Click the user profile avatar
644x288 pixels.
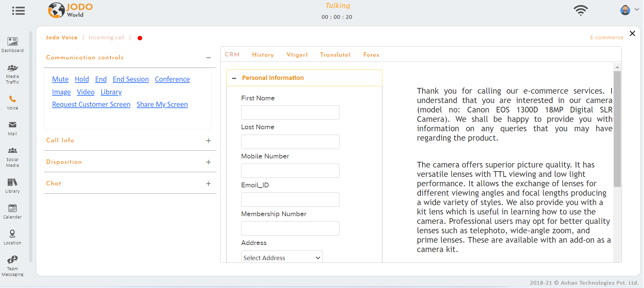(x=625, y=10)
